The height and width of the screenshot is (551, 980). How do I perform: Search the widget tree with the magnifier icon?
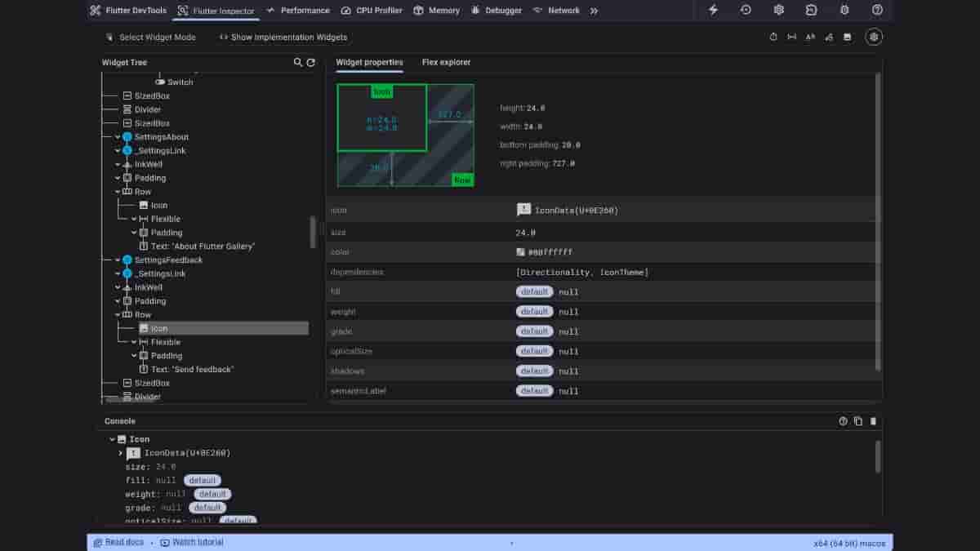tap(298, 63)
